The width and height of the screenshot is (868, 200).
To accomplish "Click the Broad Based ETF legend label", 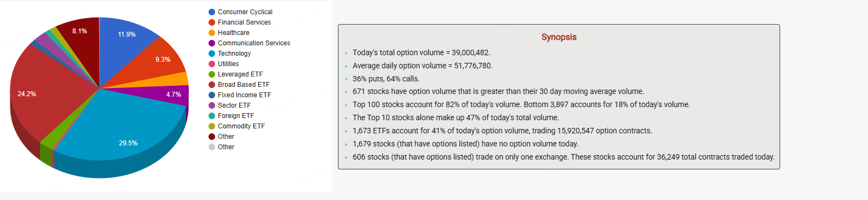I will click(x=243, y=85).
